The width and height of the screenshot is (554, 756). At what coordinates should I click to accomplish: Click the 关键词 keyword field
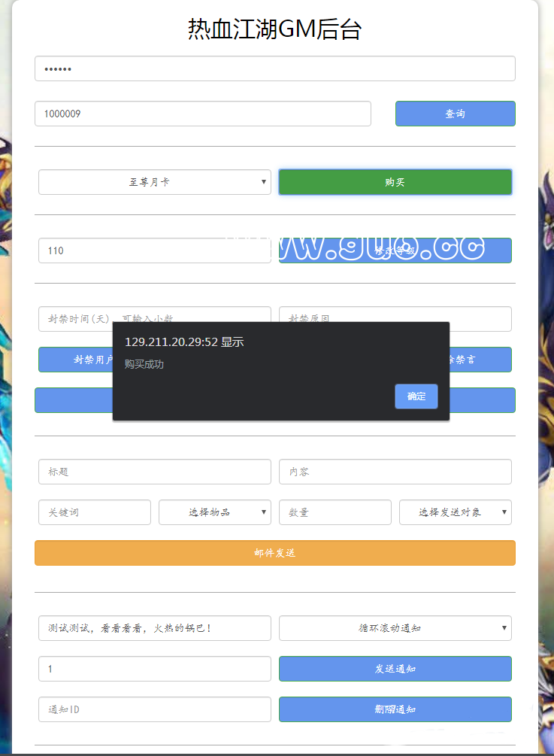tap(95, 512)
